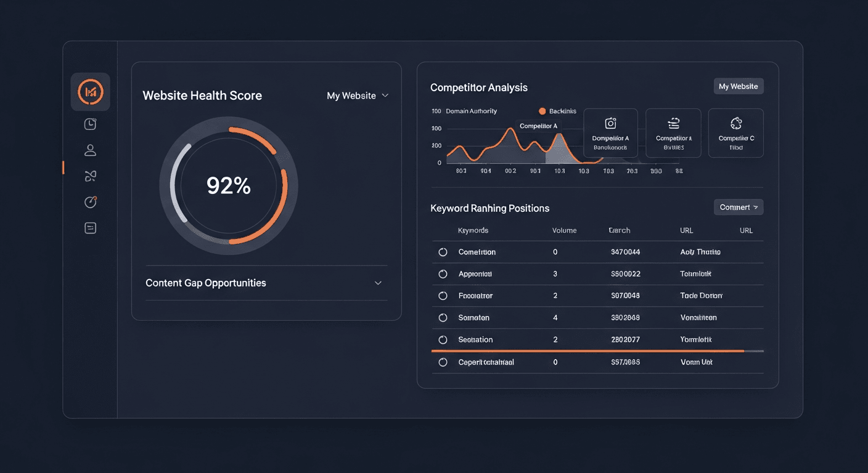Expand the Content Gap Opportunities section
The image size is (868, 473).
click(x=378, y=283)
